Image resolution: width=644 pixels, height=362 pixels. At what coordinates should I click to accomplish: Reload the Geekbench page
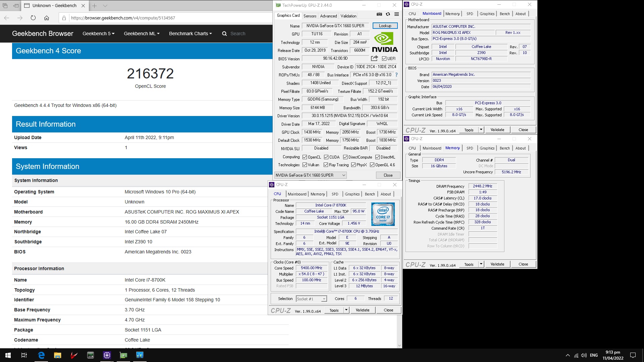pyautogui.click(x=33, y=18)
